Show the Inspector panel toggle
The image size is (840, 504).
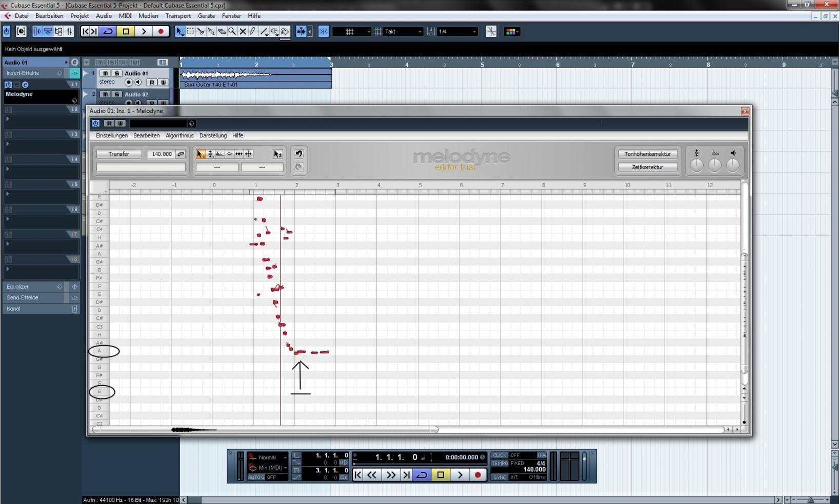coord(37,31)
